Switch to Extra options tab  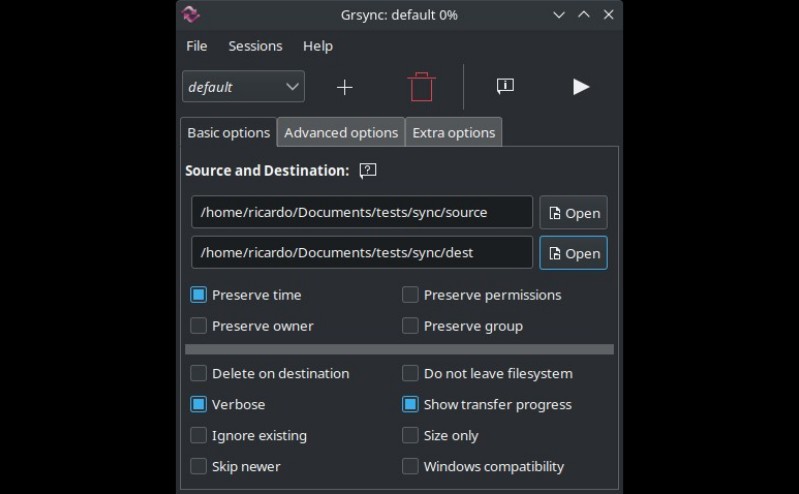(454, 133)
